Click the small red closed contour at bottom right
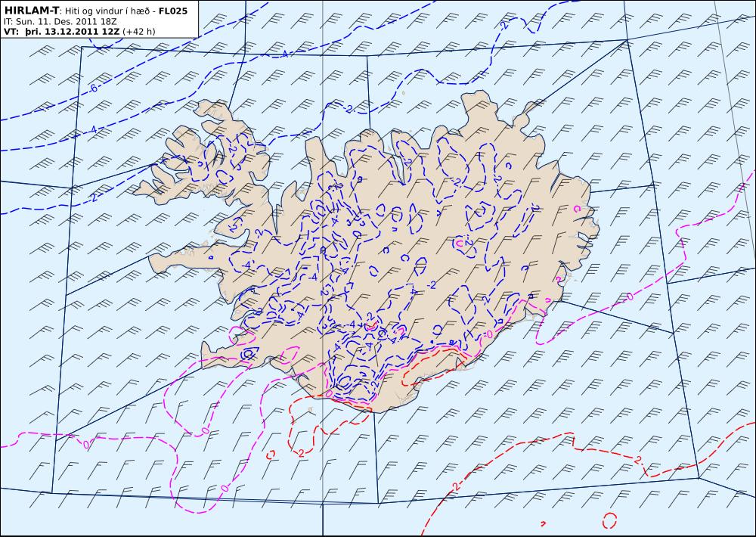 (610, 520)
